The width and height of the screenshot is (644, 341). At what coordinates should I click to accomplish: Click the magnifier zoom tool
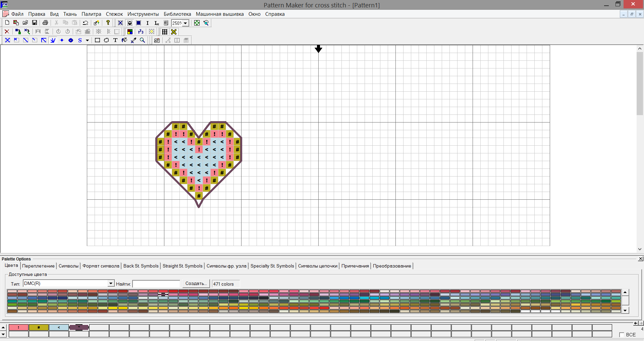[143, 40]
